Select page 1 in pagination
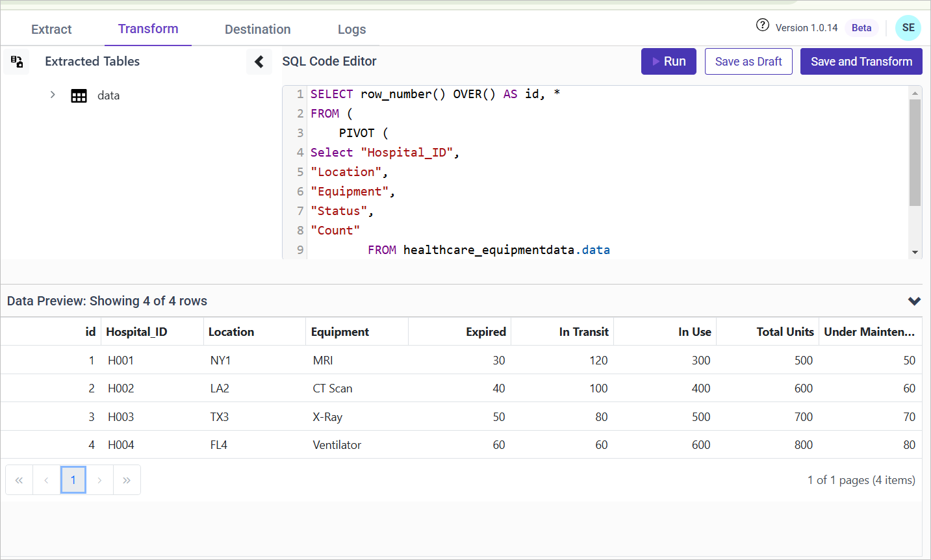The width and height of the screenshot is (931, 560). tap(73, 480)
